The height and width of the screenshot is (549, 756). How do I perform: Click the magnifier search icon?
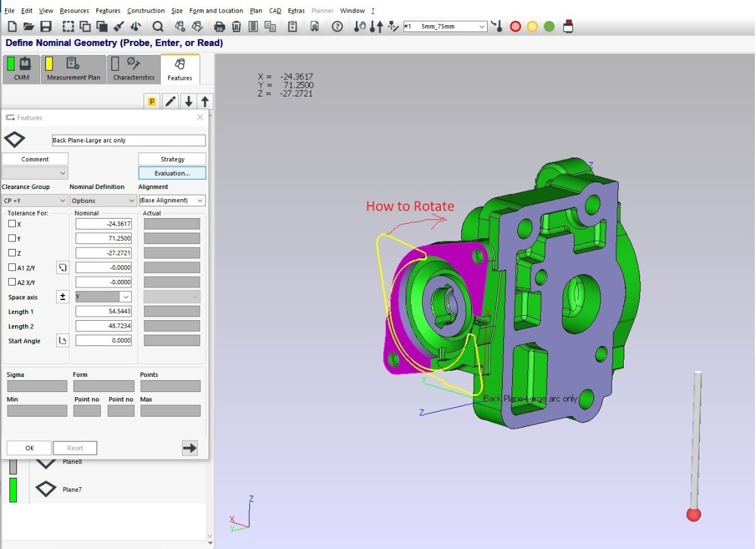coord(157,26)
